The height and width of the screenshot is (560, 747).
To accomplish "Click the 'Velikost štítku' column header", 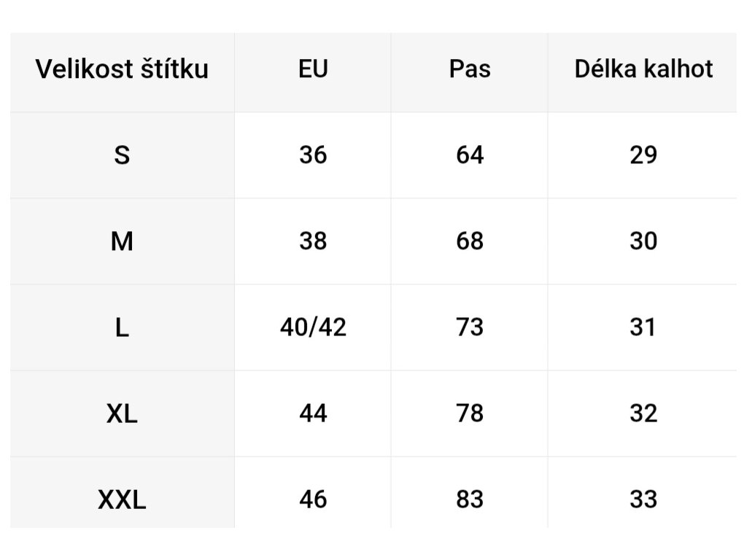I will click(122, 69).
